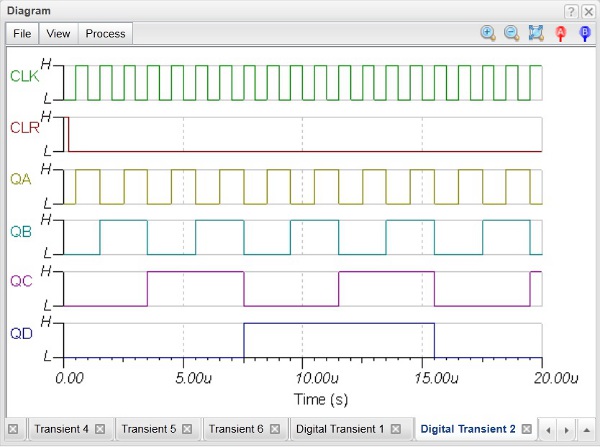Click the zoom fit icon

click(x=536, y=33)
